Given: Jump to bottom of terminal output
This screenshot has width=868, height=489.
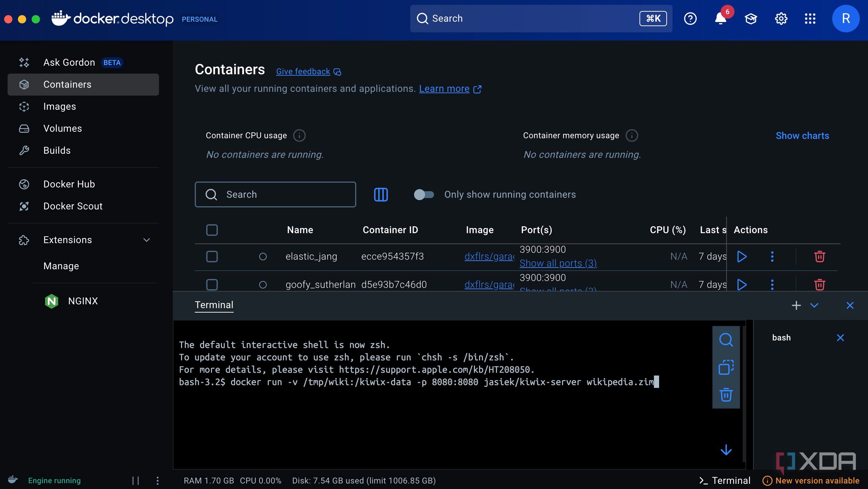Looking at the screenshot, I should (x=726, y=450).
